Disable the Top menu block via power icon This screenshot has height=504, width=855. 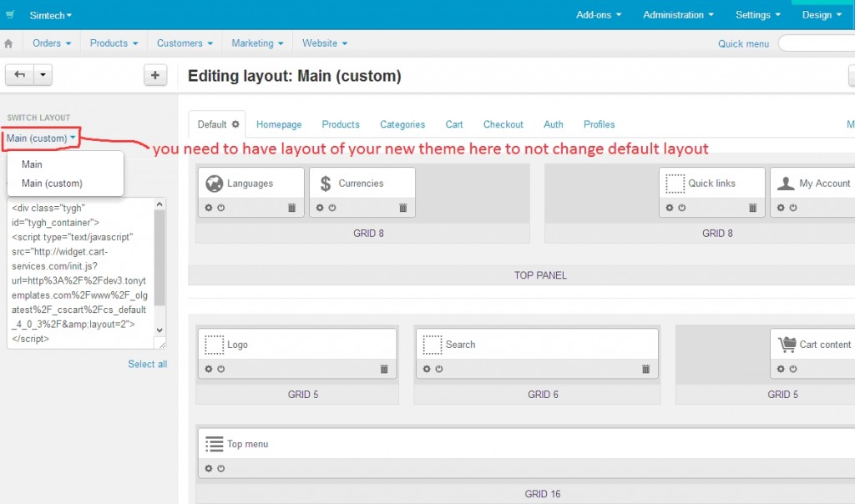click(220, 468)
